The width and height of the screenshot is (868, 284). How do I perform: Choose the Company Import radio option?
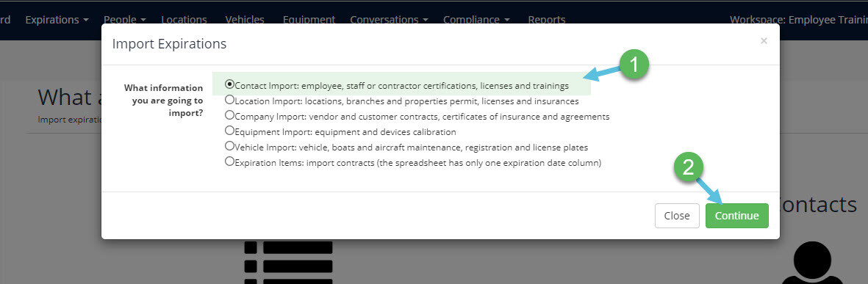click(x=229, y=115)
